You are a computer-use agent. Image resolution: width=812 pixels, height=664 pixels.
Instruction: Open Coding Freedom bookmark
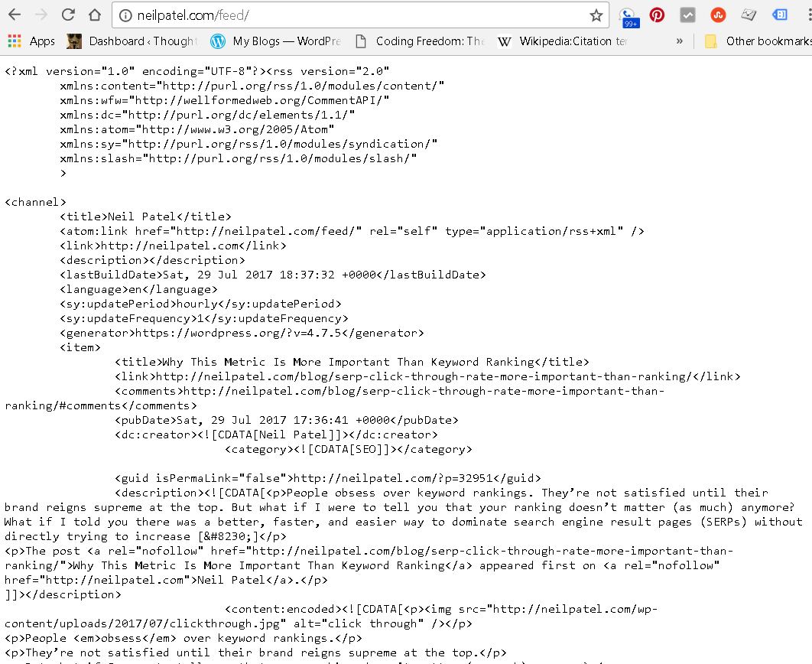pos(420,41)
